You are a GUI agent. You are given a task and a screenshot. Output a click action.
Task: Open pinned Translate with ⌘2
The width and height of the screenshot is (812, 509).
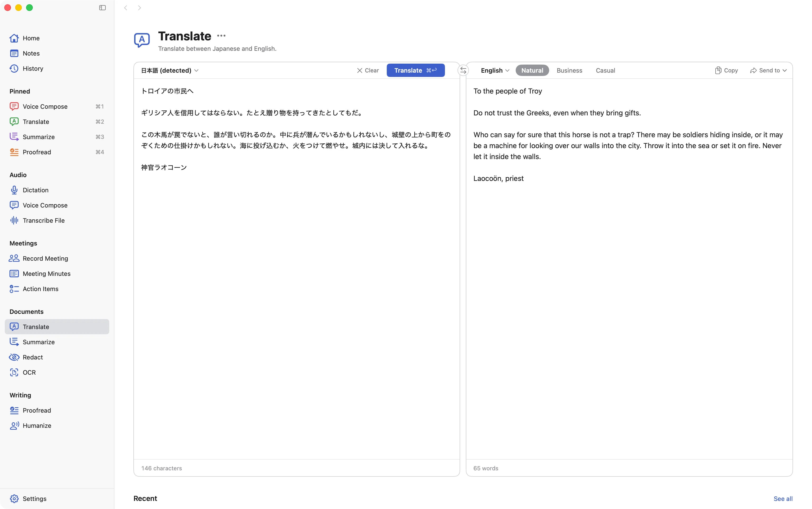pos(57,122)
